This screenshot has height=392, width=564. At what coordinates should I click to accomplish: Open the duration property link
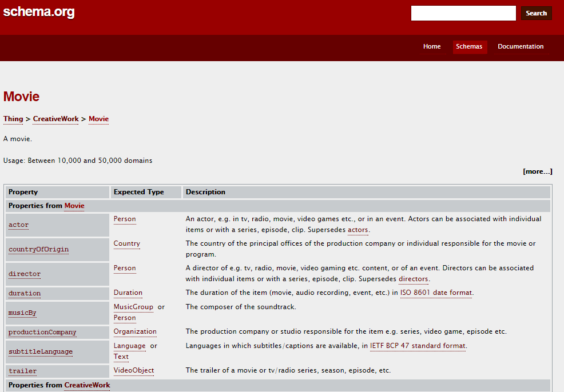tap(25, 293)
